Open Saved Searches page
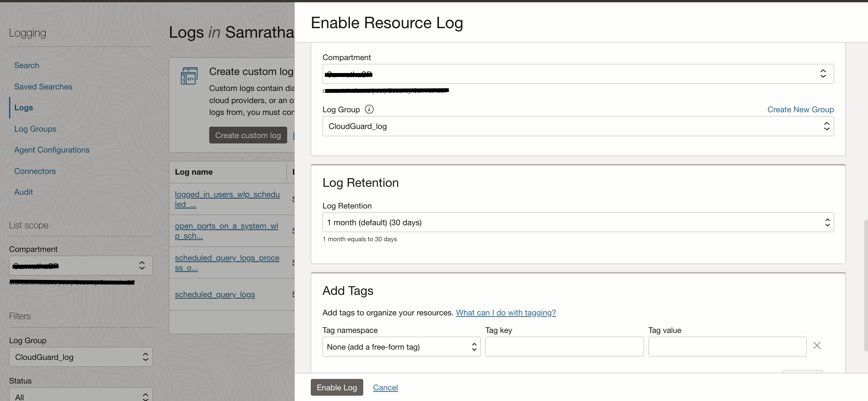The height and width of the screenshot is (401, 868). point(43,87)
